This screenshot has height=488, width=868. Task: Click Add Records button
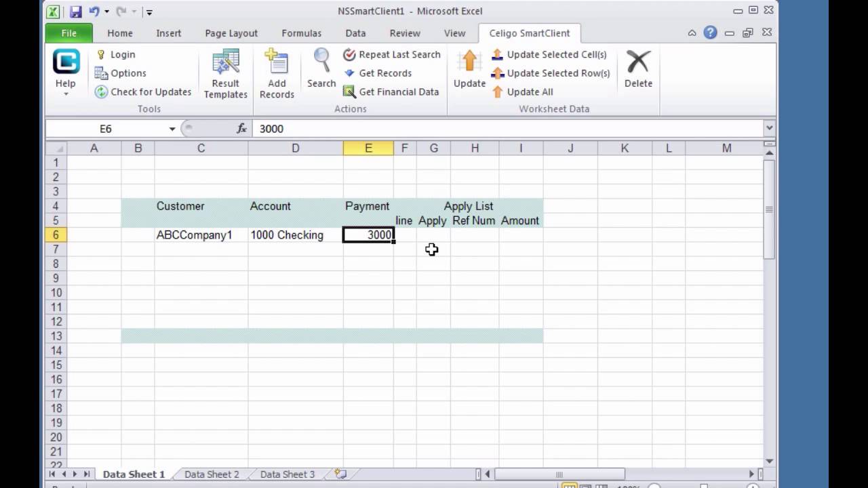[277, 73]
